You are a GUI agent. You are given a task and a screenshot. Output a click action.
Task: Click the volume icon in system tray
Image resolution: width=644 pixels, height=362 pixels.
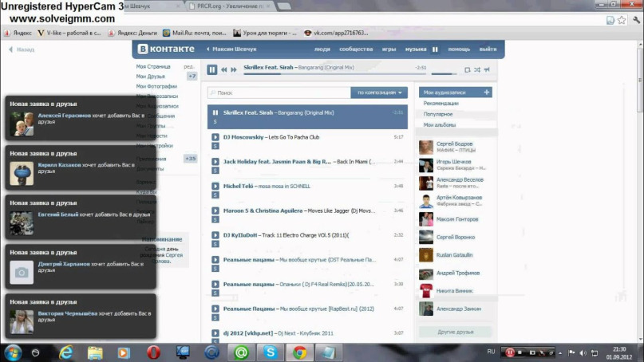[583, 352]
